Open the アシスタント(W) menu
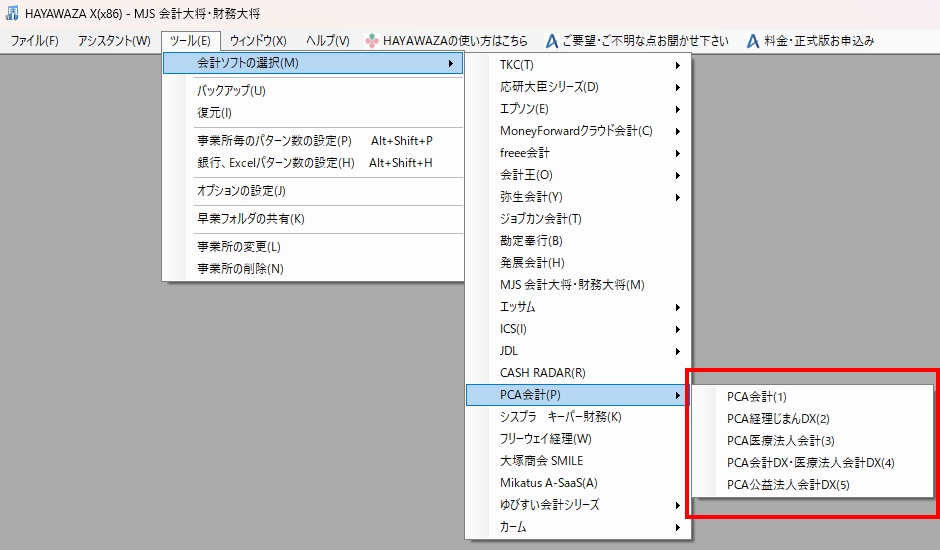This screenshot has width=940, height=550. [114, 41]
